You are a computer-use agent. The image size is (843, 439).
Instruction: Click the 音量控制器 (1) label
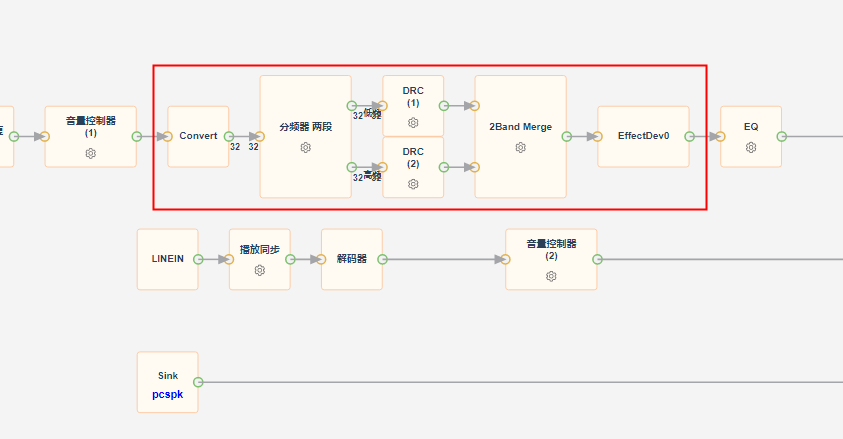pyautogui.click(x=91, y=127)
